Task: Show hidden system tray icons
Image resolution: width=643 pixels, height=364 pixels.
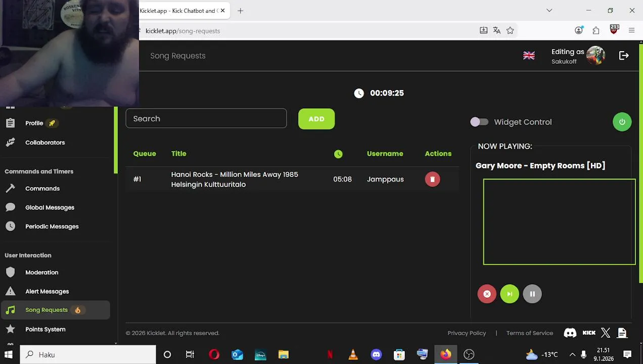Action: 572,354
